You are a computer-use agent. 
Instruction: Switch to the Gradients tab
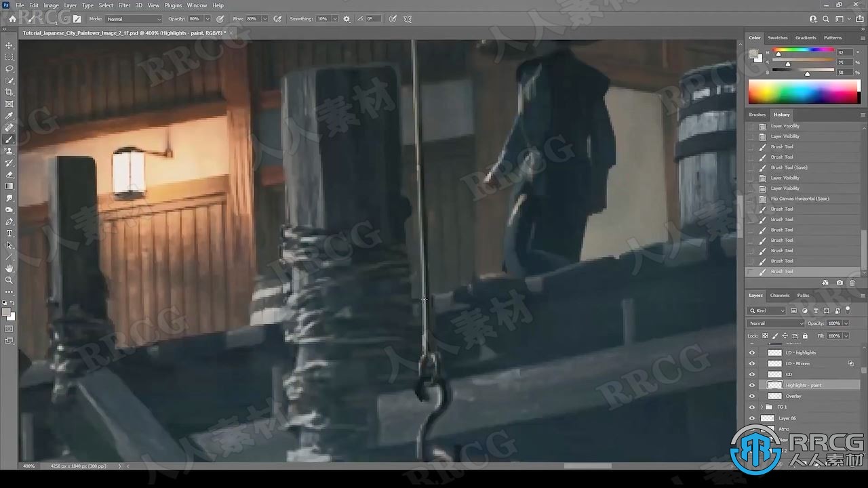tap(806, 38)
